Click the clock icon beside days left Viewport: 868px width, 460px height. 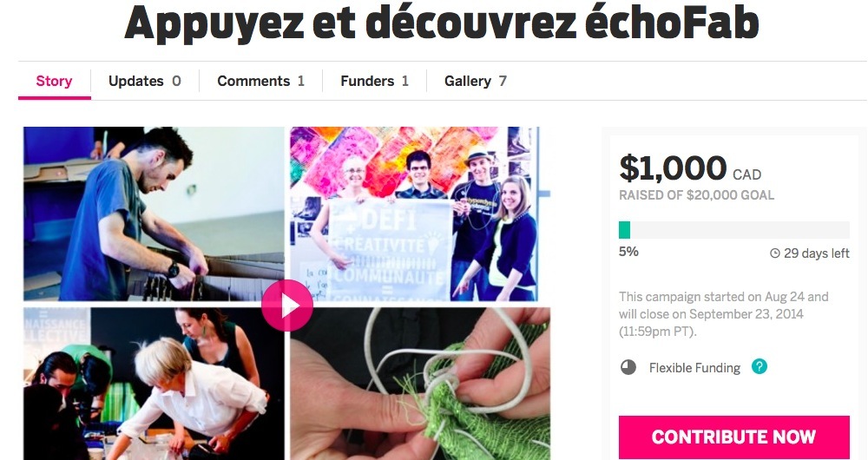[x=775, y=253]
